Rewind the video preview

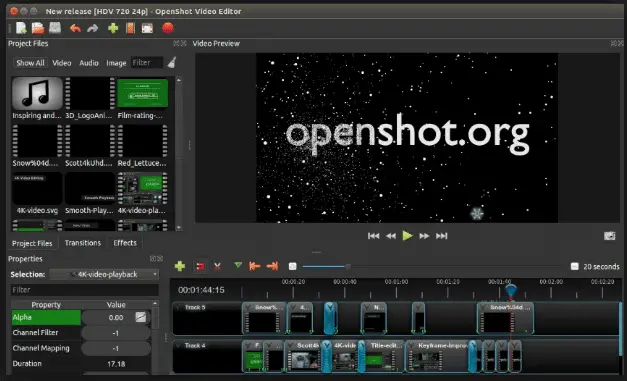391,236
